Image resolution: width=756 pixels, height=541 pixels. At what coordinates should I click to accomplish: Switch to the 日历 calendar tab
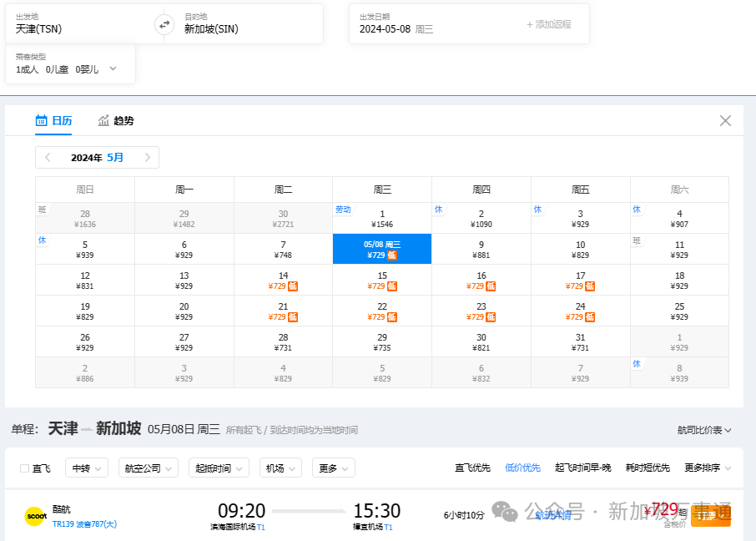click(x=53, y=121)
